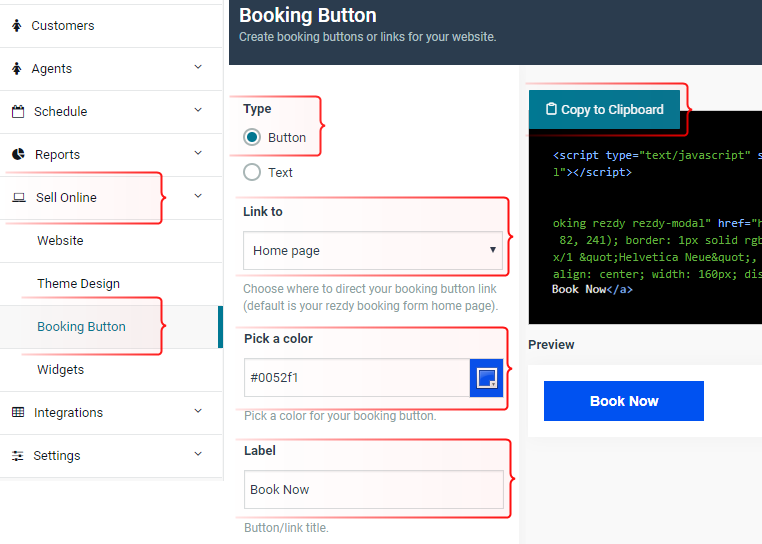Open the Link to Home page dropdown

click(x=373, y=250)
